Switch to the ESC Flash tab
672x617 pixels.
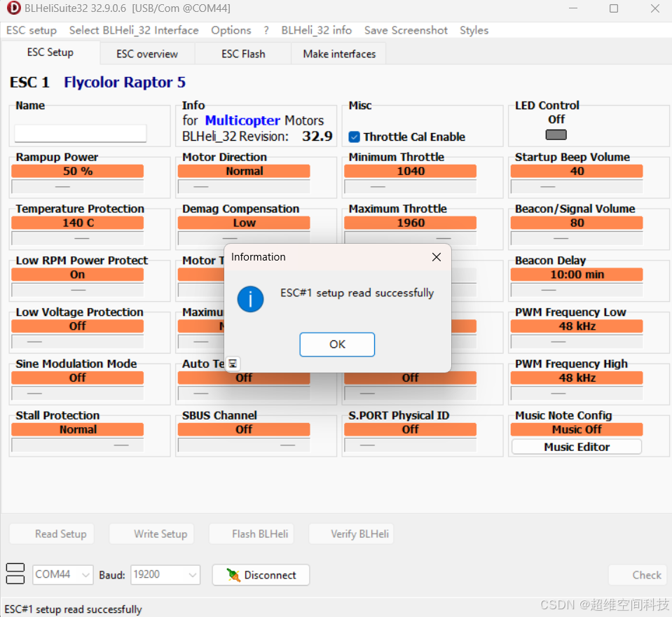point(243,54)
